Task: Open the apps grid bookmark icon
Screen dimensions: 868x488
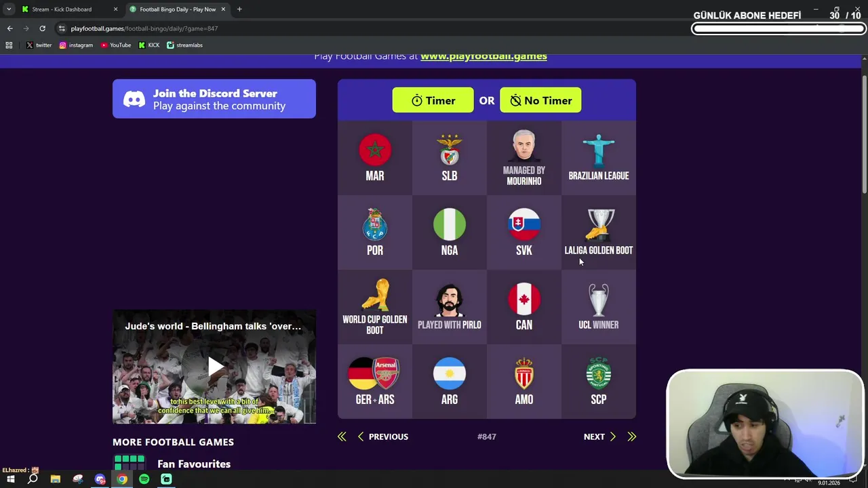Action: tap(9, 45)
